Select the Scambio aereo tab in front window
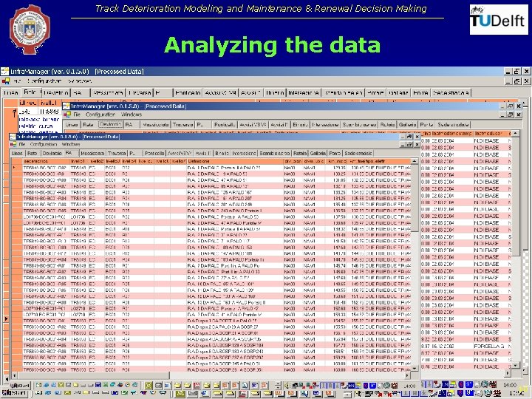The image size is (532, 399). tap(274, 154)
